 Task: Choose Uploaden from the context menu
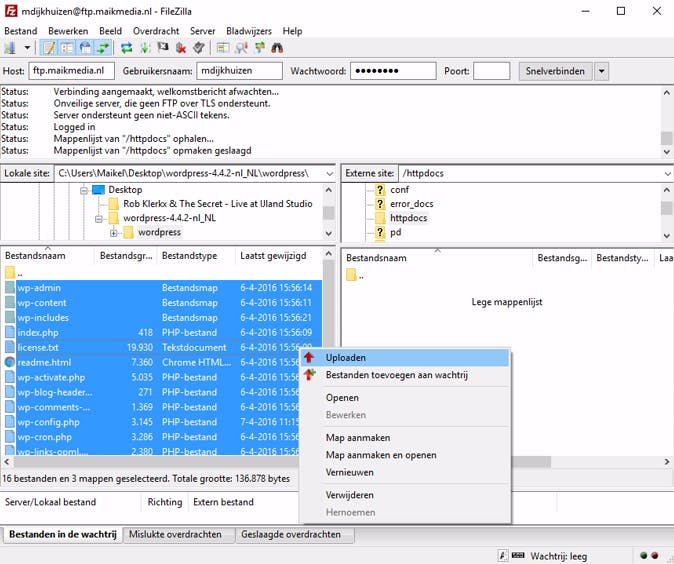tap(346, 357)
